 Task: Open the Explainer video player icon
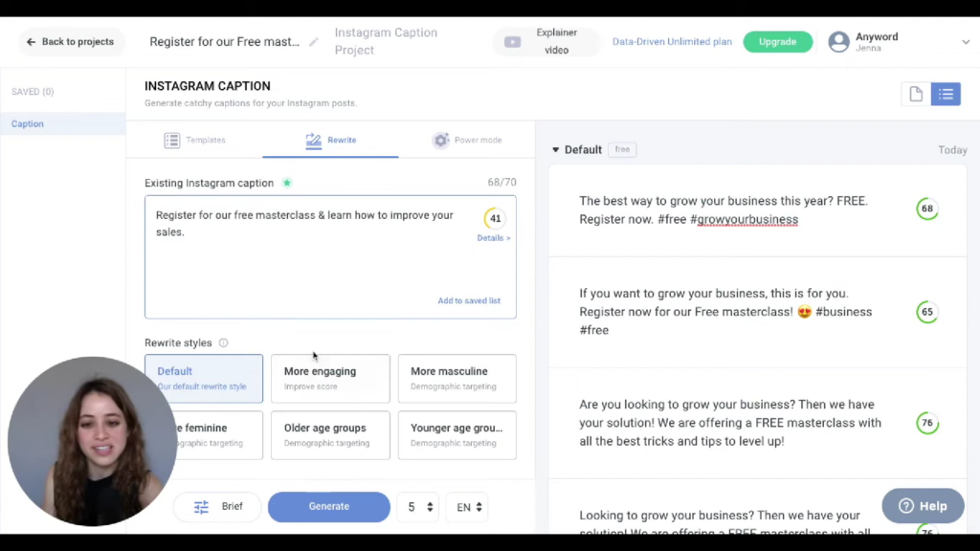pos(511,41)
